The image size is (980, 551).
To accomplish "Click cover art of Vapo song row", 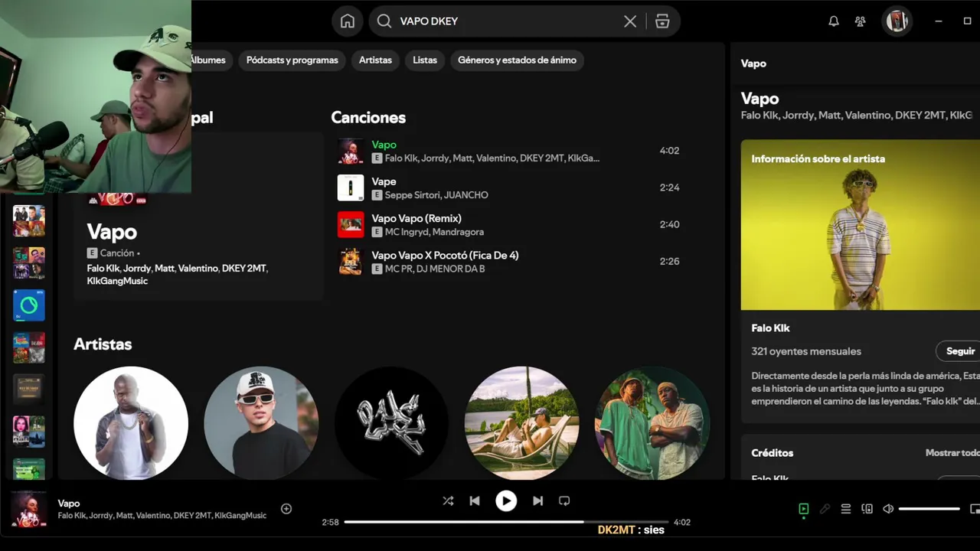I will [351, 151].
